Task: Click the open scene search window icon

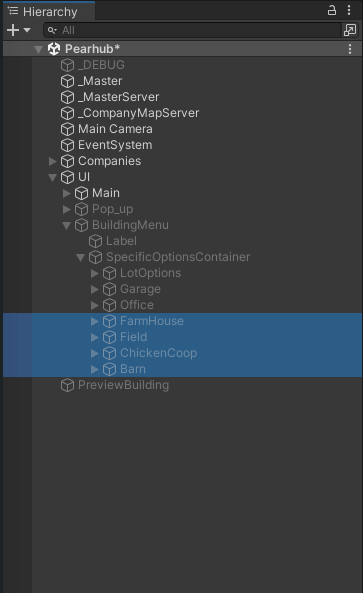Action: click(350, 30)
